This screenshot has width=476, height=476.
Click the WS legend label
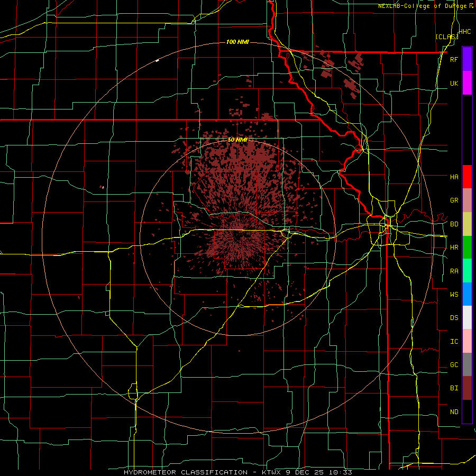coord(454,294)
